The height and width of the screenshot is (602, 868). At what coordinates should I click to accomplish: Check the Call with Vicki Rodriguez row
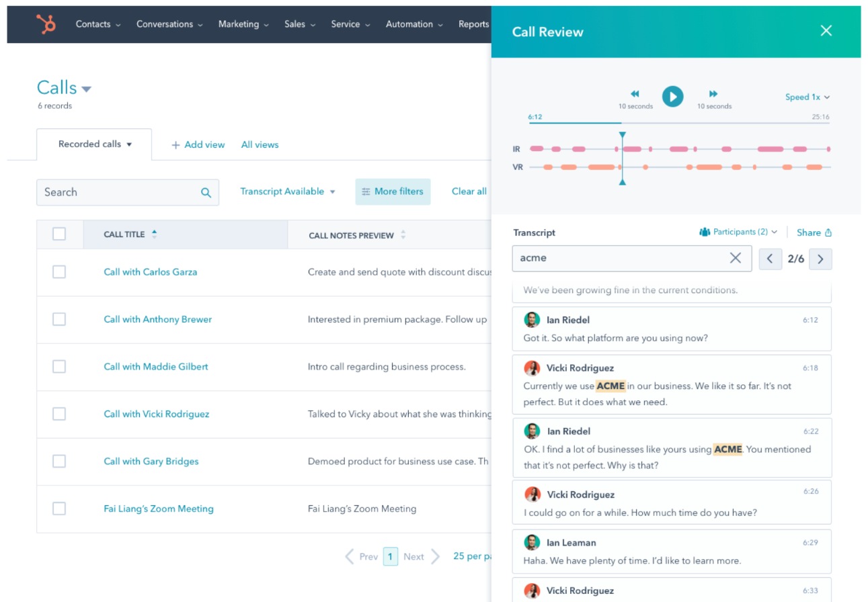[59, 414]
